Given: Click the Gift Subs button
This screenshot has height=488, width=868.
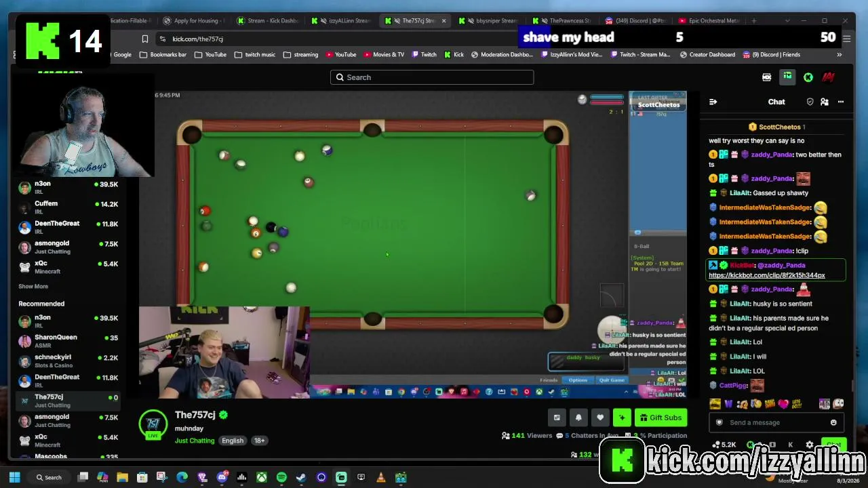Looking at the screenshot, I should pyautogui.click(x=660, y=418).
